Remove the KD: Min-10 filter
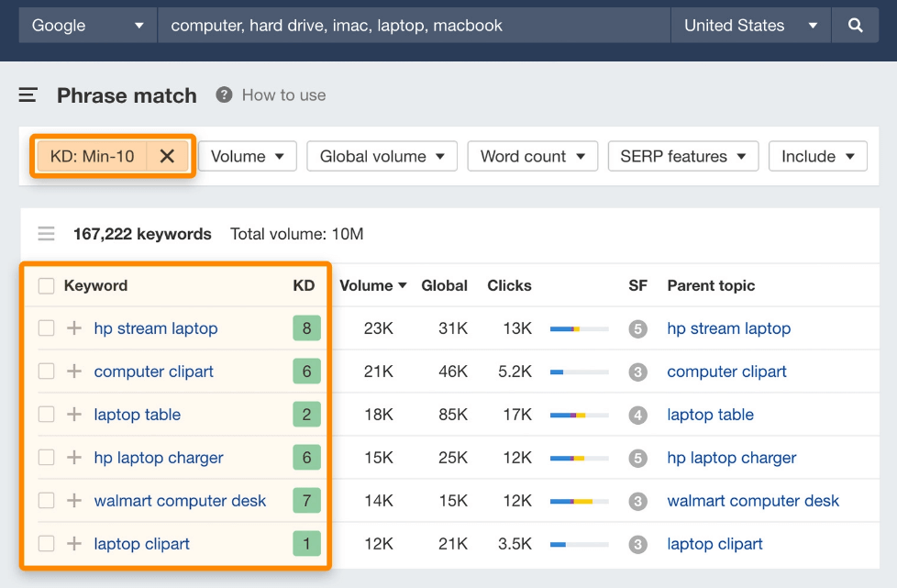 click(x=167, y=156)
